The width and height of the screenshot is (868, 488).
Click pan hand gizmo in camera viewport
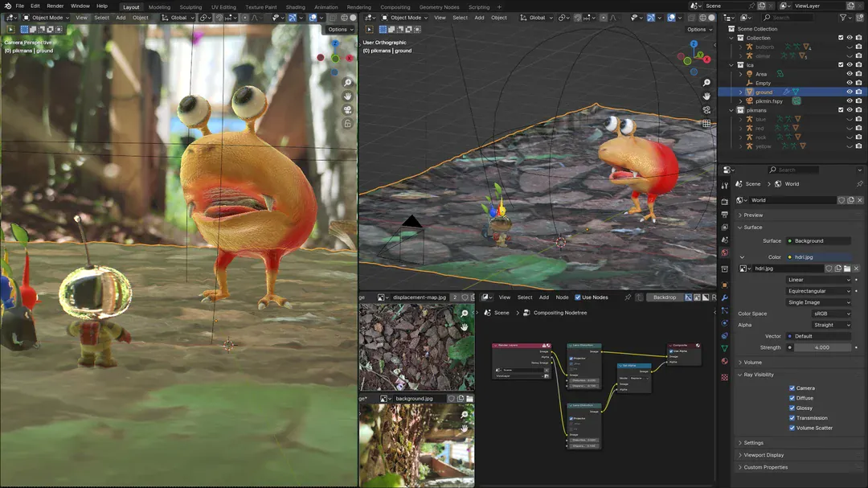(x=348, y=96)
